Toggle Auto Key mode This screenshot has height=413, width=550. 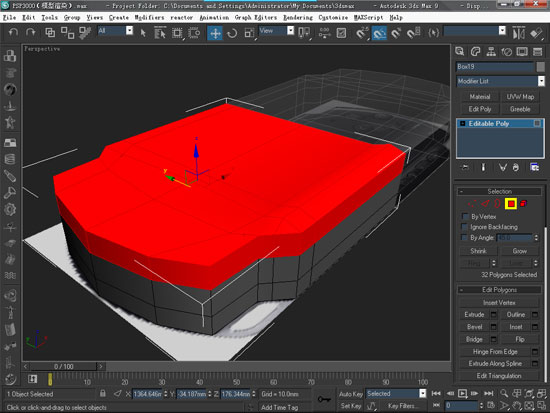click(351, 394)
